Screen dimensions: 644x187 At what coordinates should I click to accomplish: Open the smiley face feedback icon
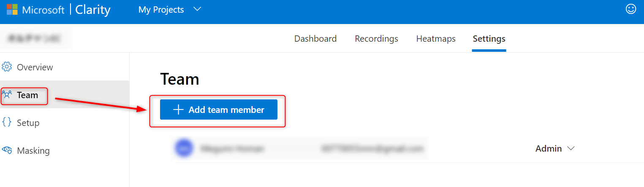[631, 9]
